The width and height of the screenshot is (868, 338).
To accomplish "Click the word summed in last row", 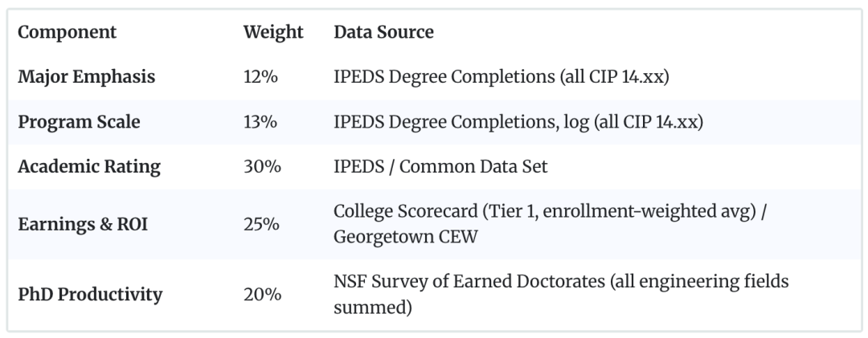I will click(x=373, y=307).
